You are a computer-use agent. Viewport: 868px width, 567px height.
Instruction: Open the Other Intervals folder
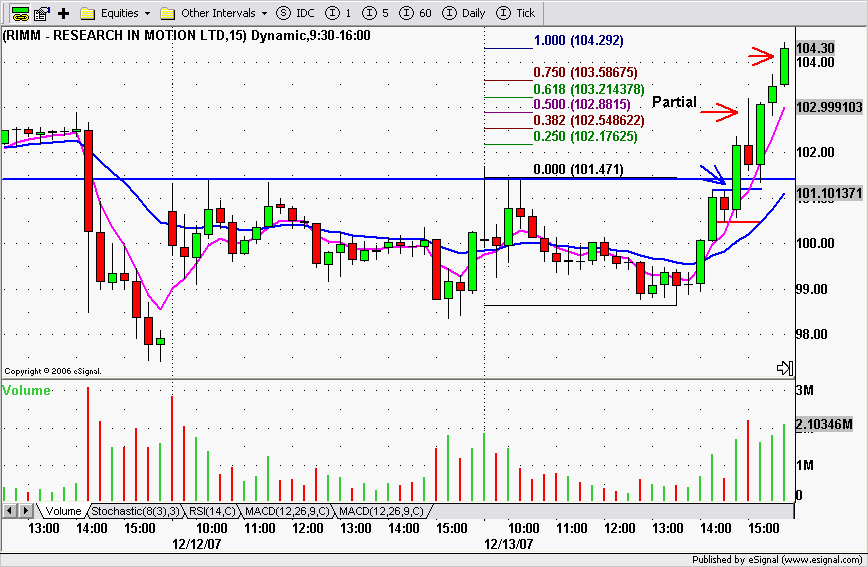208,13
